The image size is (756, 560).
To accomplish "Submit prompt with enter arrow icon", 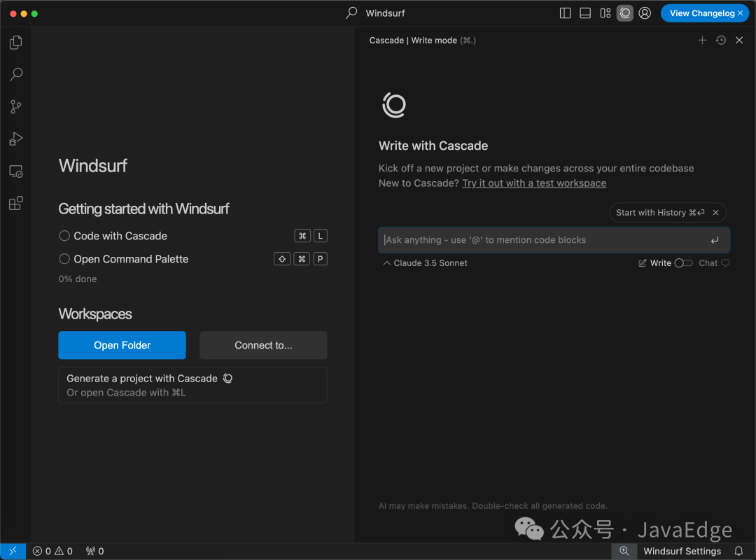I will (715, 240).
